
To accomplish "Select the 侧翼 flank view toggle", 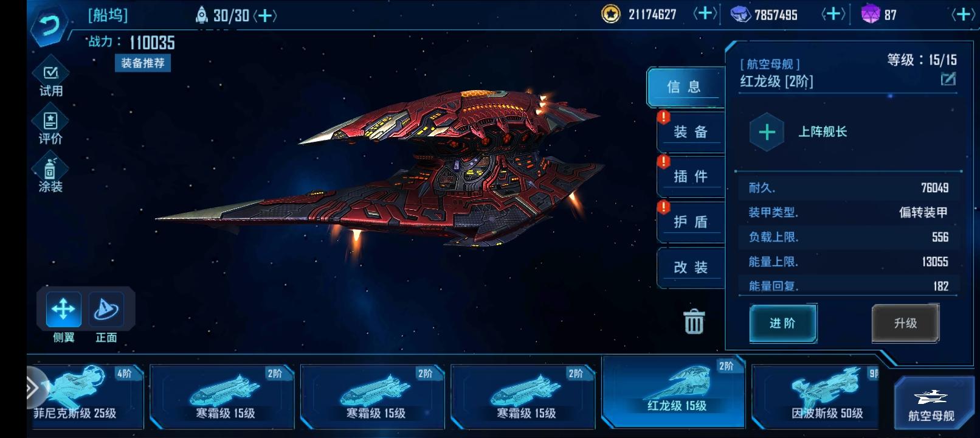I will [x=63, y=310].
